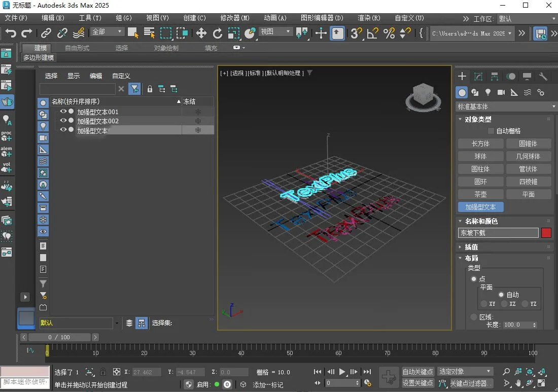This screenshot has width=558, height=392.
Task: Click the Bind to Space Warp icon
Action: click(79, 33)
